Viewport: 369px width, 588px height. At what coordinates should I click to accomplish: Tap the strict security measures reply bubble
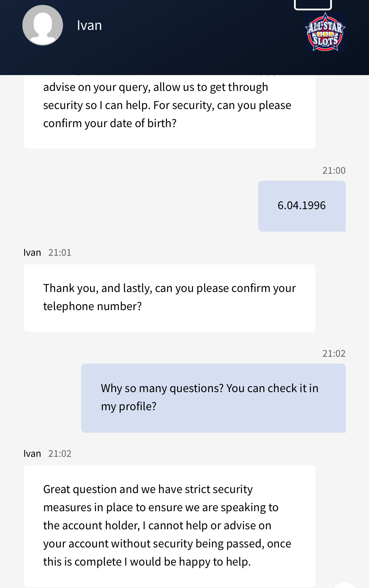pyautogui.click(x=170, y=526)
